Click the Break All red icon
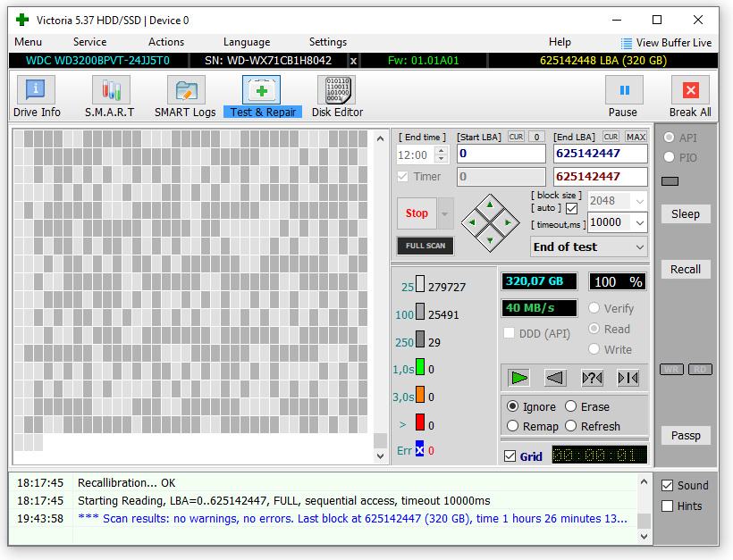The width and height of the screenshot is (733, 560). pyautogui.click(x=690, y=90)
